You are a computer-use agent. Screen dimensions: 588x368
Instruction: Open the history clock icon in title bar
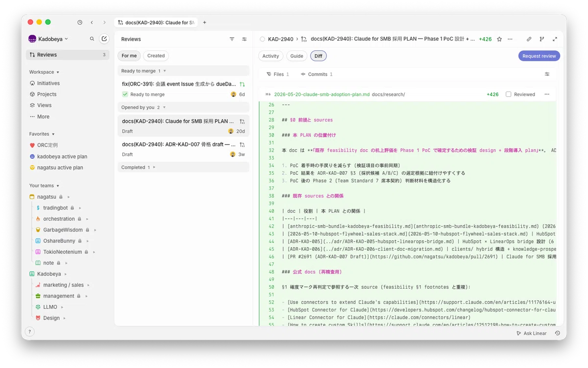tap(80, 23)
